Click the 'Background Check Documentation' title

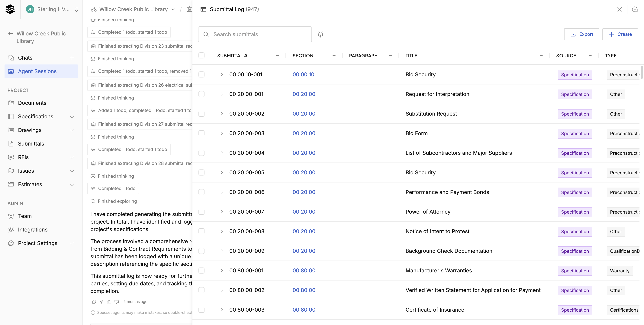449,251
